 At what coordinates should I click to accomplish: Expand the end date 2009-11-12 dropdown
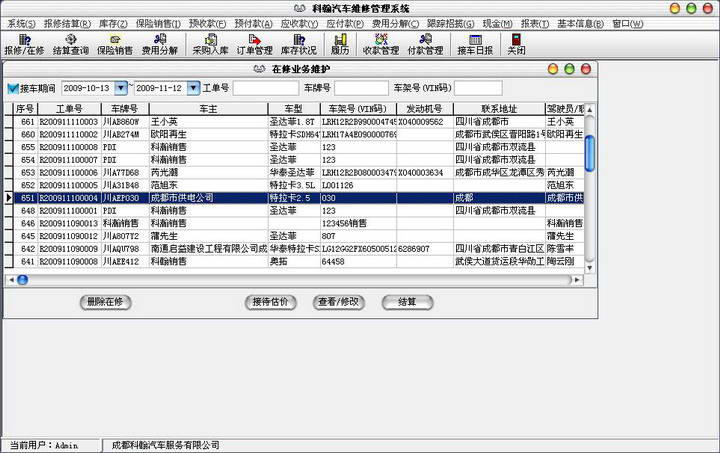click(x=194, y=88)
